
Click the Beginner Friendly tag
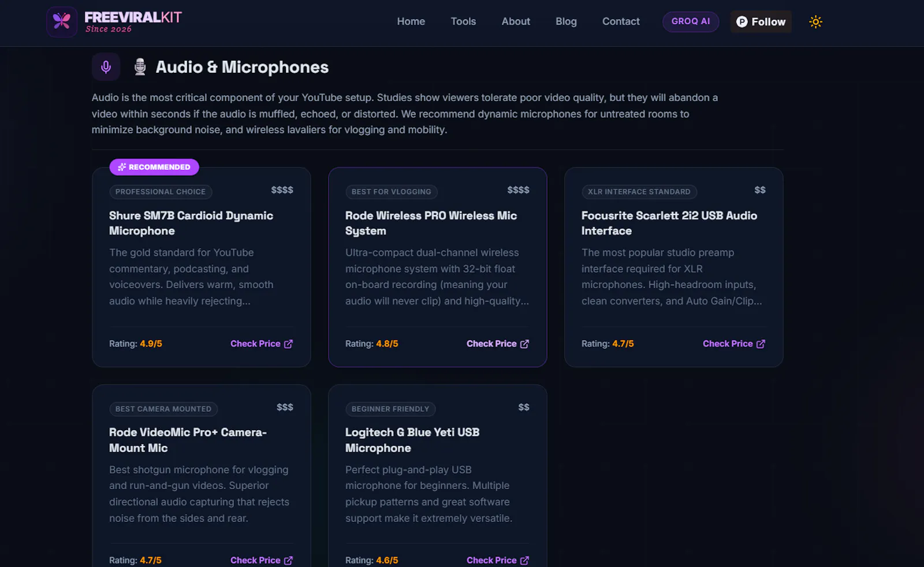click(x=390, y=409)
